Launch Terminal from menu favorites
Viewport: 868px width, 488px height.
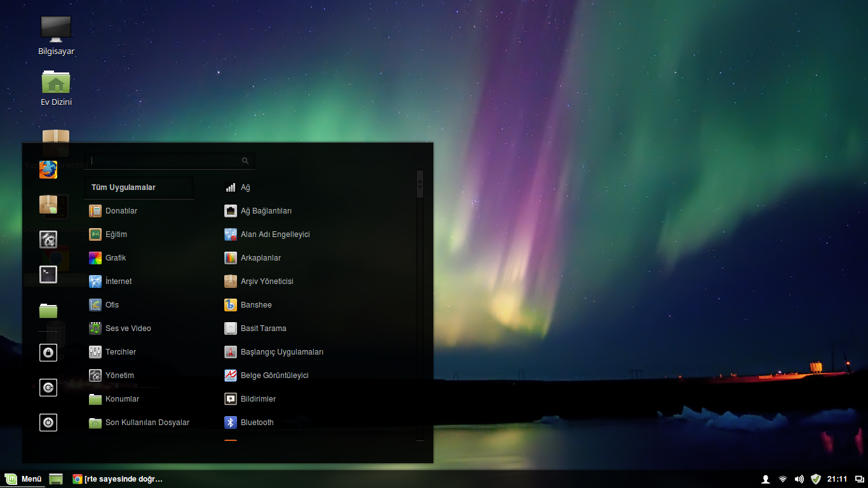48,274
